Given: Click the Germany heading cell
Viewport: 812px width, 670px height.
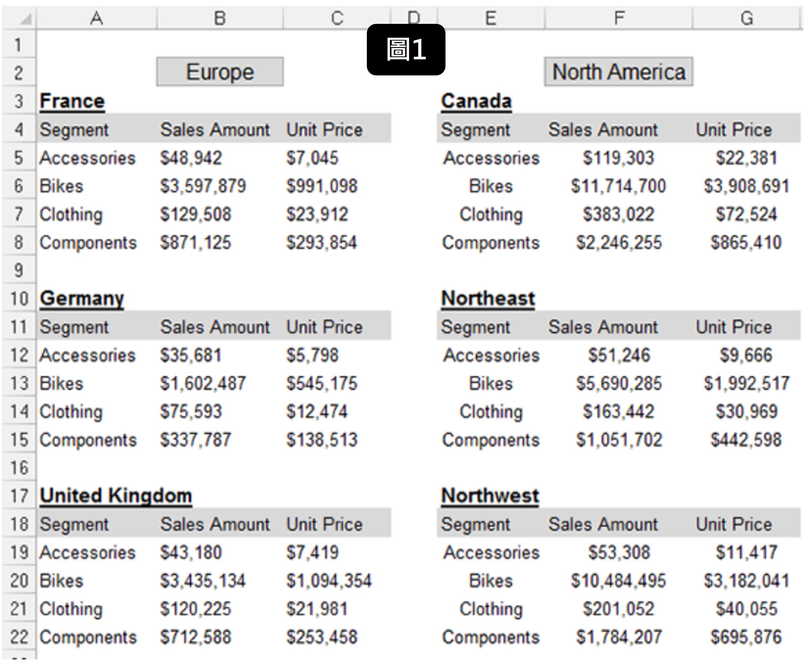Looking at the screenshot, I should click(82, 299).
